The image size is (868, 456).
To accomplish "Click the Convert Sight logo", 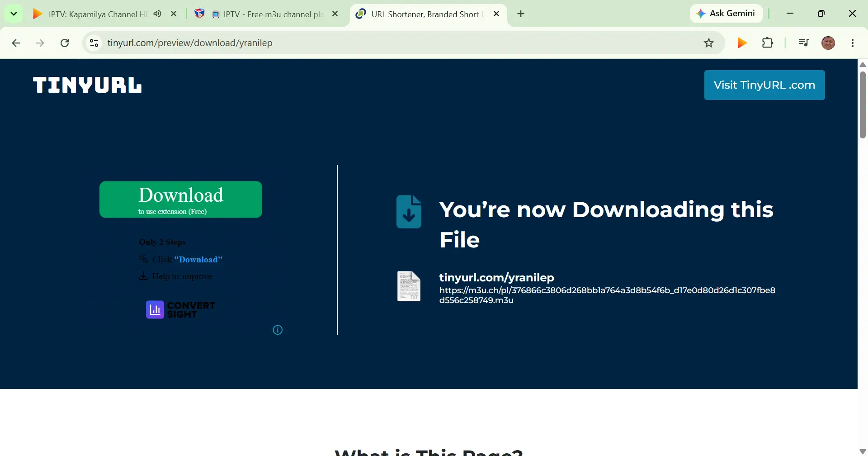I will click(180, 310).
